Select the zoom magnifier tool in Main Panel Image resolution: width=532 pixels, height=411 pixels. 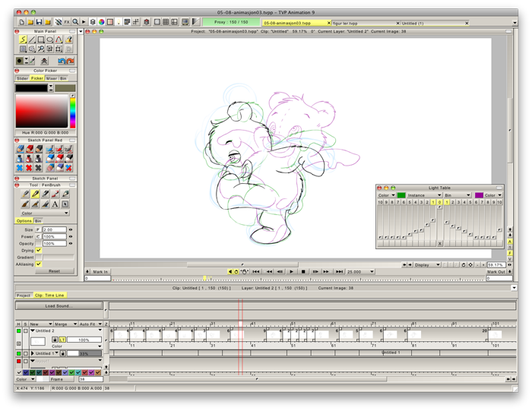[x=41, y=49]
